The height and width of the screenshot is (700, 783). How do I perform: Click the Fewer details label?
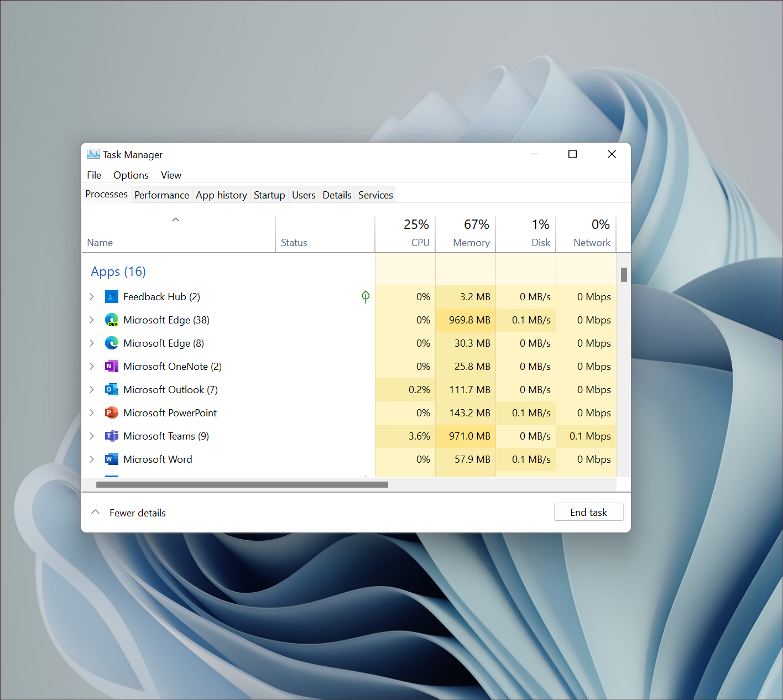(x=138, y=513)
